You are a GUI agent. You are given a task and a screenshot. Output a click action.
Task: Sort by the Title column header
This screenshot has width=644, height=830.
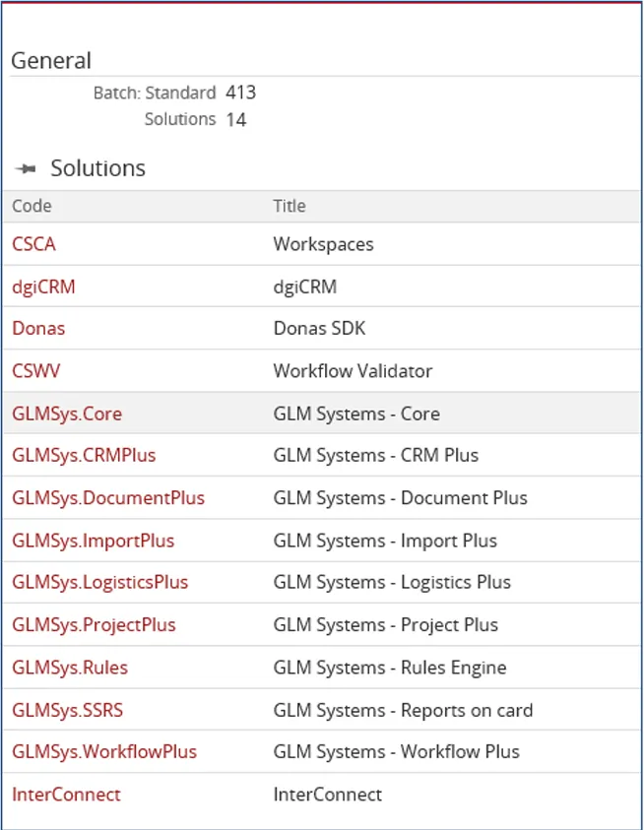290,206
